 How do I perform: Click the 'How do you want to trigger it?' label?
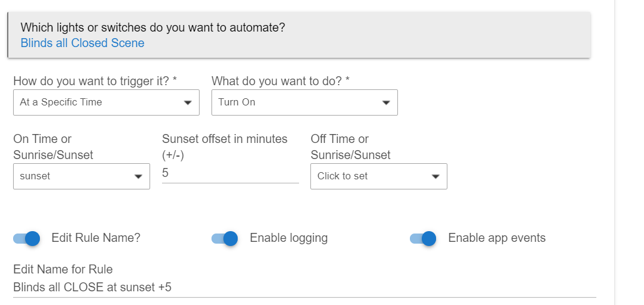pos(95,81)
